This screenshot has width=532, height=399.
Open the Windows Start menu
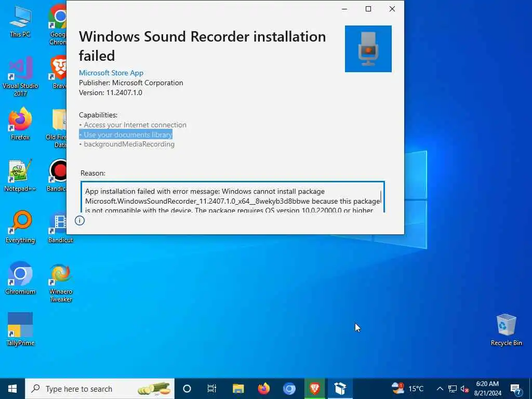coord(12,389)
